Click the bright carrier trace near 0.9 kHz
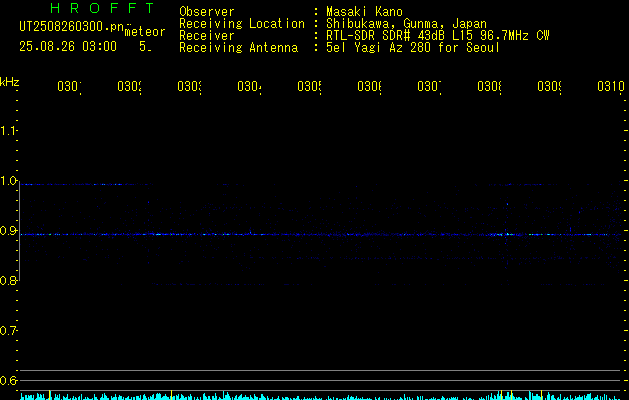 click(320, 234)
